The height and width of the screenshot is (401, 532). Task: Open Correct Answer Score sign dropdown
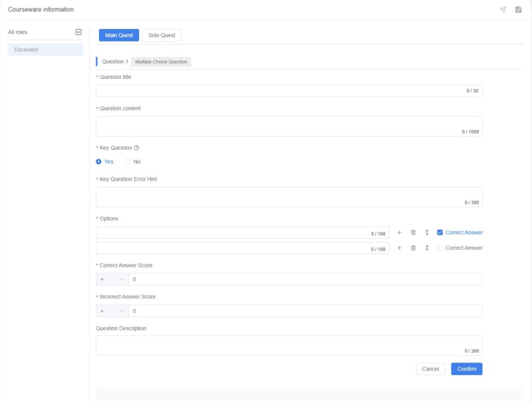(112, 279)
